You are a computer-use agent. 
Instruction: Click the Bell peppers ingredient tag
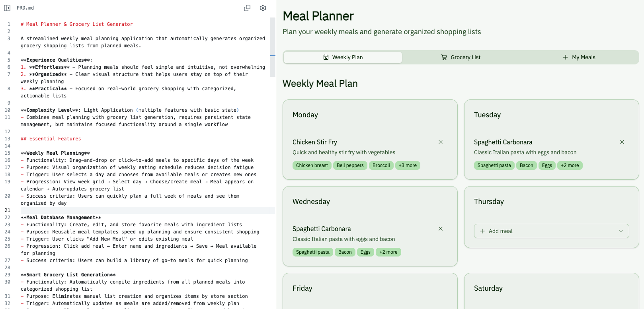click(350, 165)
